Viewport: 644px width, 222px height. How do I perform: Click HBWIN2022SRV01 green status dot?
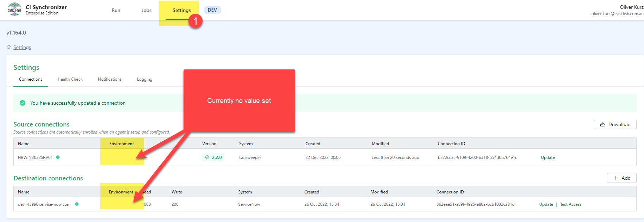pos(58,157)
